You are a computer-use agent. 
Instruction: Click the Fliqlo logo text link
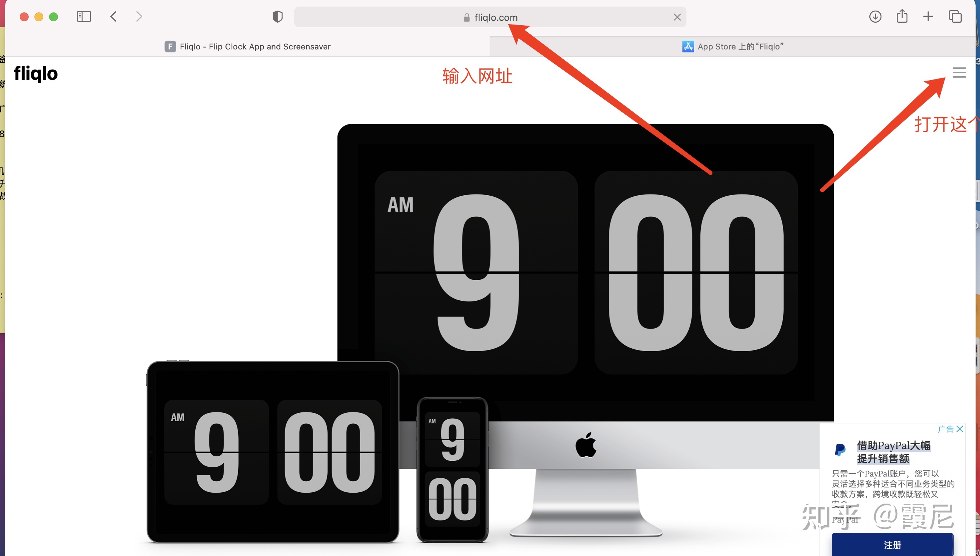tap(36, 73)
